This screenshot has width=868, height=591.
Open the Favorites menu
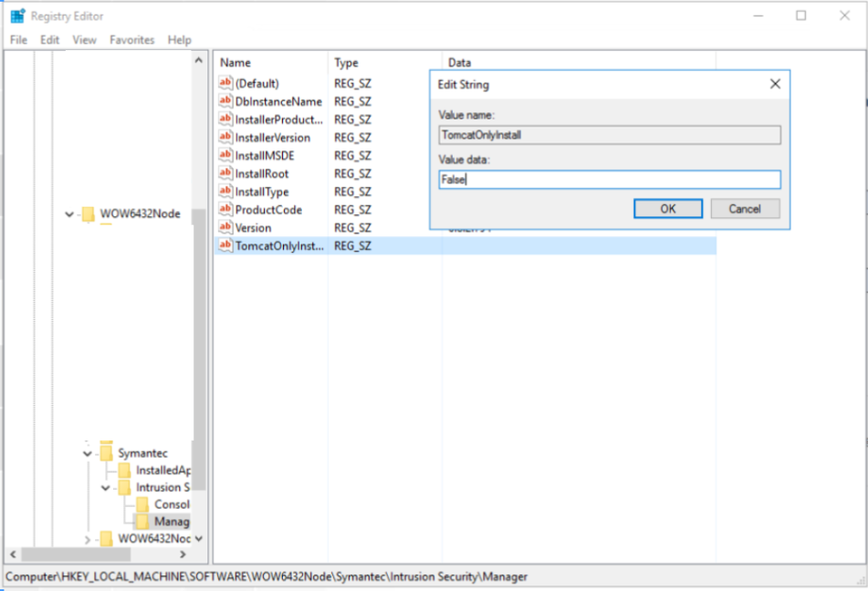pos(131,40)
